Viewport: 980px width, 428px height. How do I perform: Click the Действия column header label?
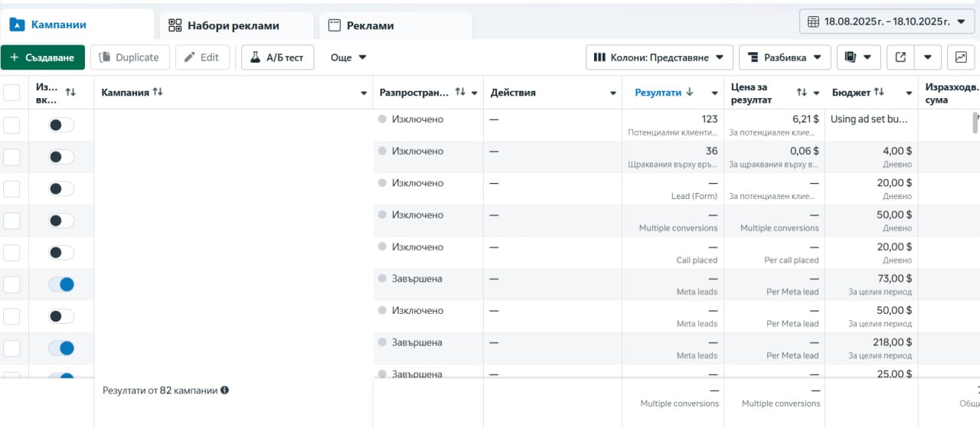tap(513, 93)
